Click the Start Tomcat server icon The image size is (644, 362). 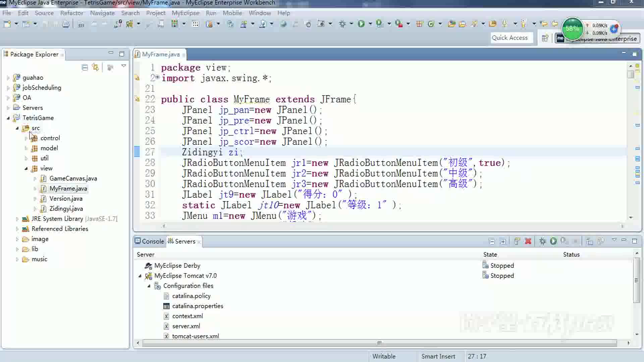553,241
